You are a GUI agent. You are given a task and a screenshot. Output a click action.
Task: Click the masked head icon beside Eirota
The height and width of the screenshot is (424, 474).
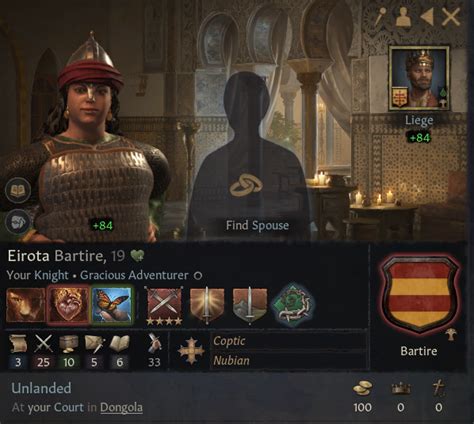[18, 222]
